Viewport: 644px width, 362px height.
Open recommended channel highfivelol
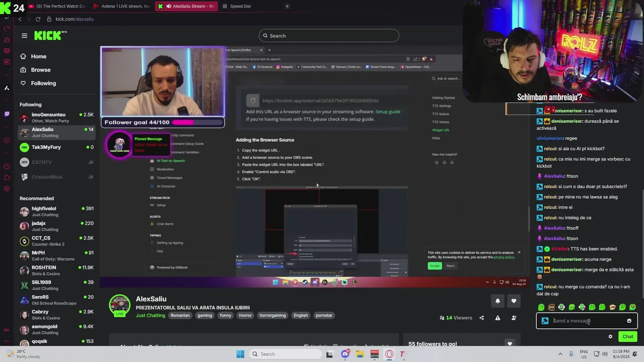[x=56, y=212]
